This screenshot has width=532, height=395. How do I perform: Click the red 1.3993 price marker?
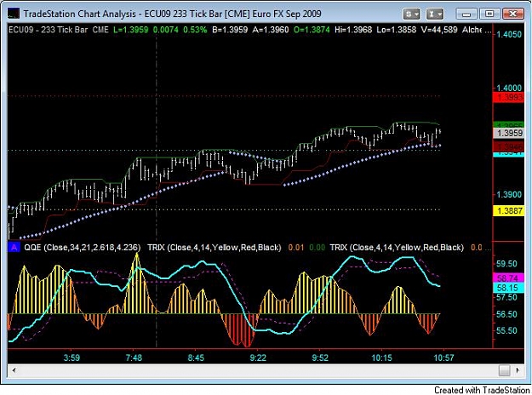click(x=508, y=98)
